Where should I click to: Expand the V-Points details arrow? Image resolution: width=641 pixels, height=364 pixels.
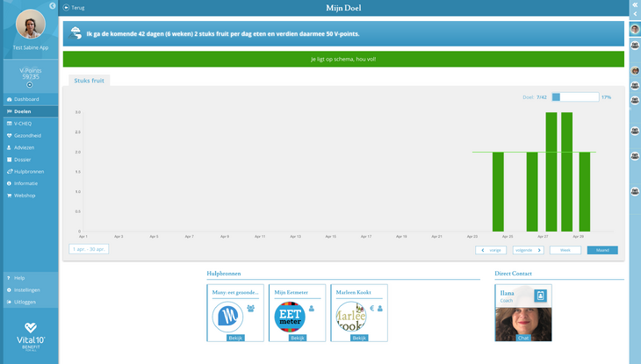point(29,85)
